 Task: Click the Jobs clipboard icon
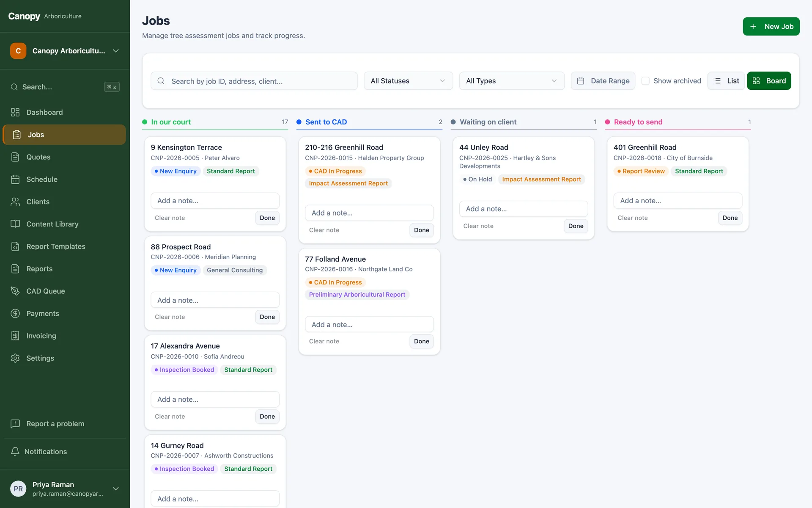(x=16, y=135)
